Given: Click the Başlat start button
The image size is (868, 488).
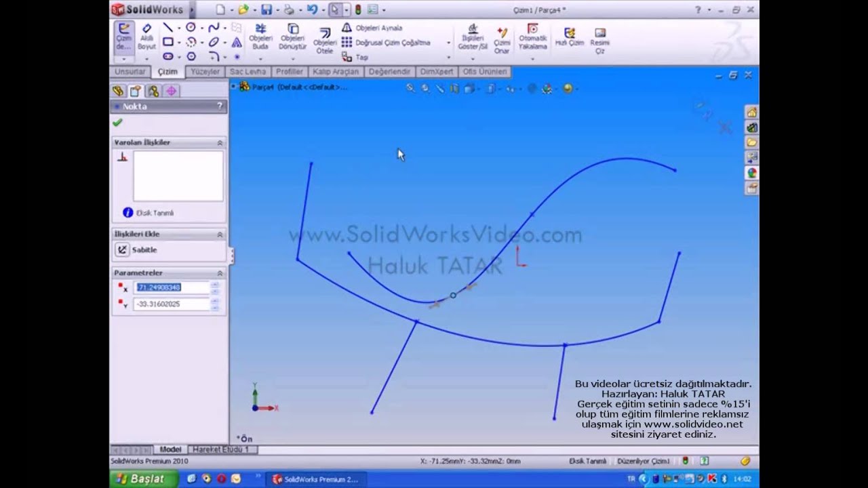Looking at the screenshot, I should tap(144, 479).
